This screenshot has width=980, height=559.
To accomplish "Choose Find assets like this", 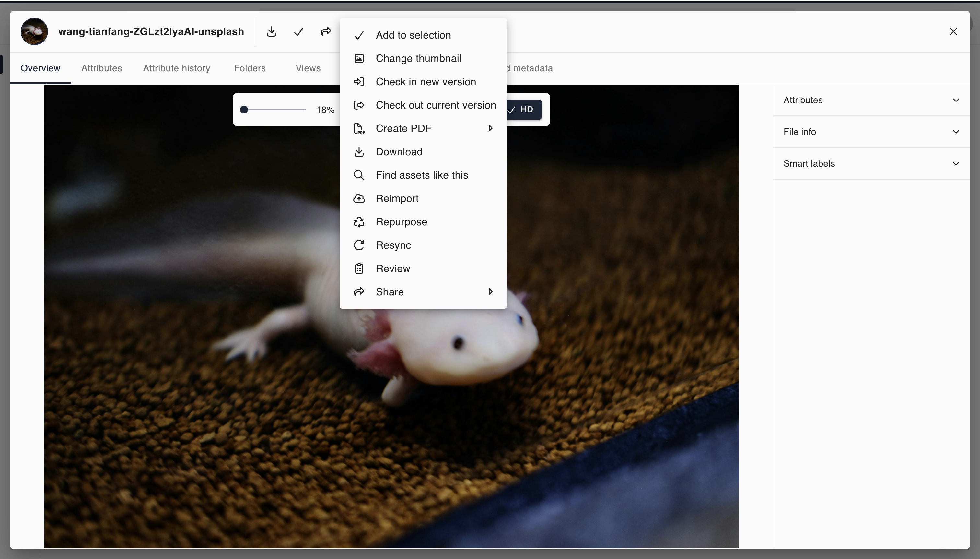I will (x=423, y=175).
